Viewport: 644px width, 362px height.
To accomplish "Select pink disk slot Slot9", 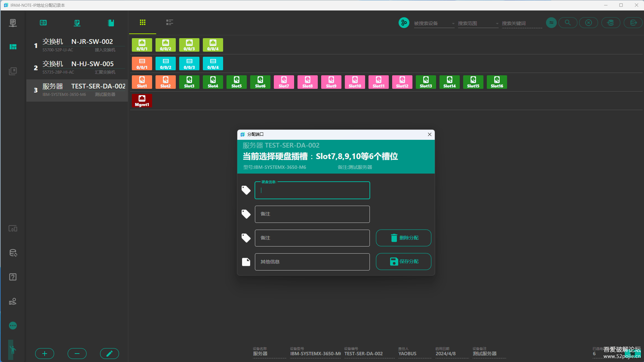I will (331, 82).
